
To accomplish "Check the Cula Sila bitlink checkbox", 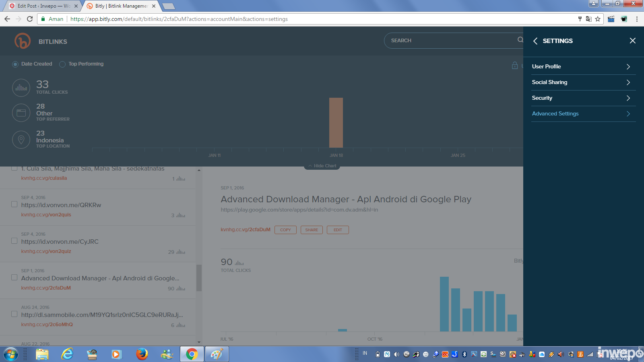I will point(14,168).
